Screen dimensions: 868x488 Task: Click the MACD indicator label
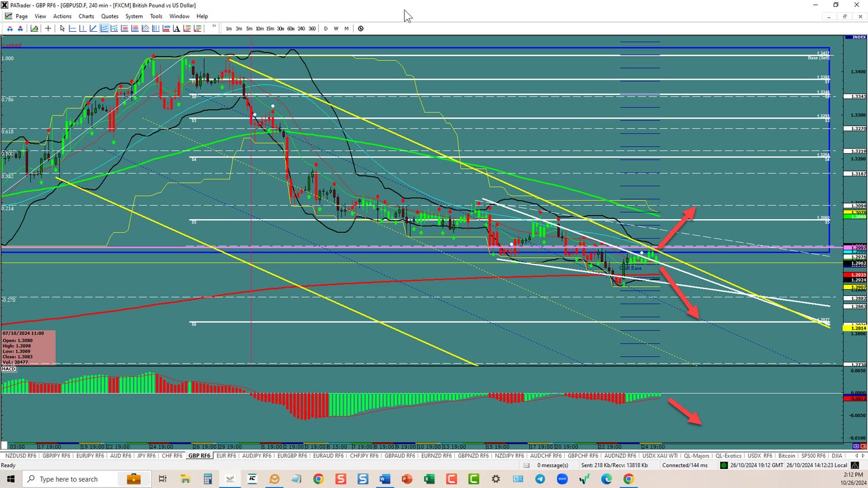click(x=8, y=369)
